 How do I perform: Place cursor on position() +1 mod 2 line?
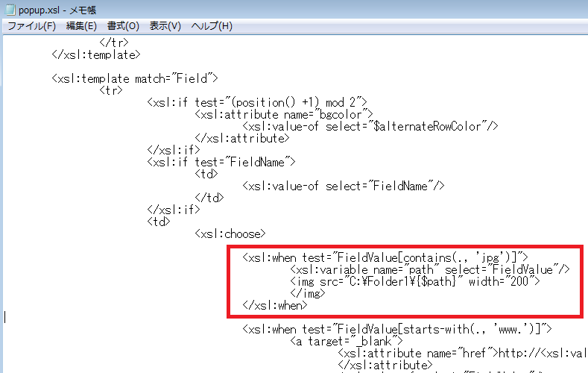[257, 102]
